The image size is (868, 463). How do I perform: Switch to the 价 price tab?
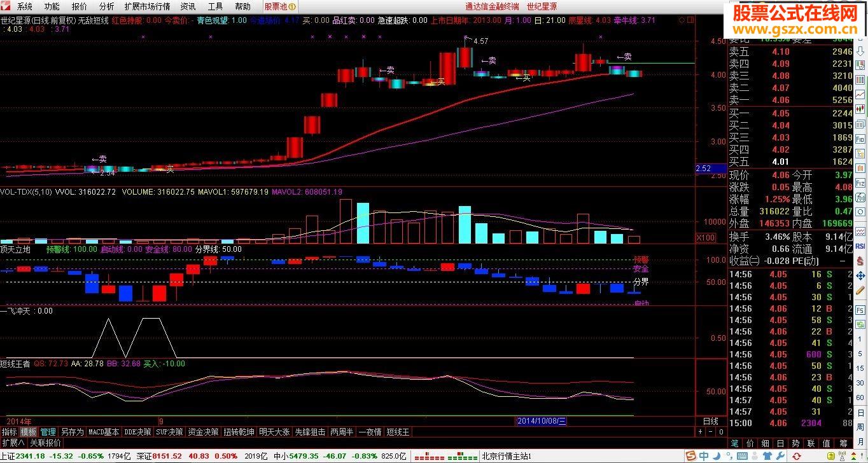(750, 443)
